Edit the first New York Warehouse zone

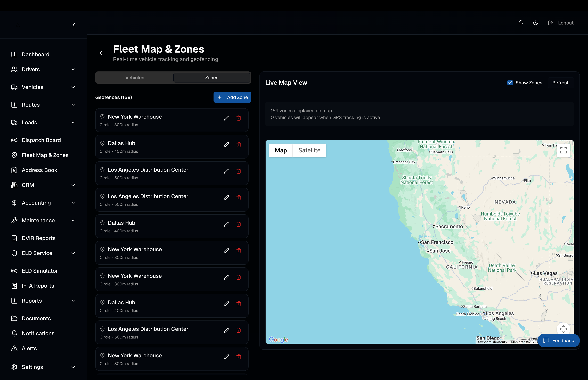click(x=226, y=118)
